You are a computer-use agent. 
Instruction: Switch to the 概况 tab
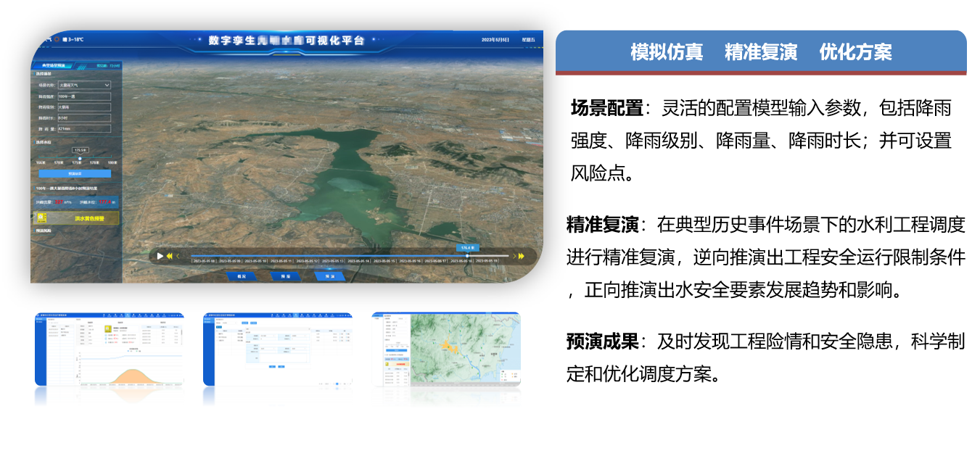242,276
